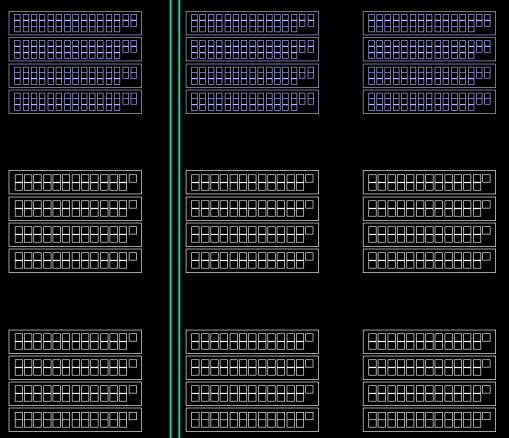509x438 pixels.
Task: Select first block of bottom gray group, right column
Action: point(429,342)
